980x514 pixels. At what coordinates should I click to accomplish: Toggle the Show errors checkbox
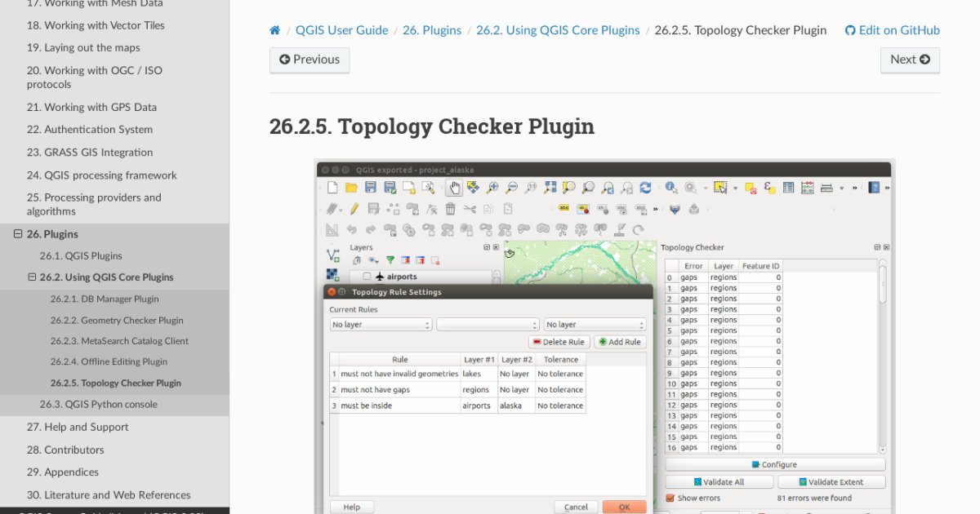pyautogui.click(x=670, y=498)
